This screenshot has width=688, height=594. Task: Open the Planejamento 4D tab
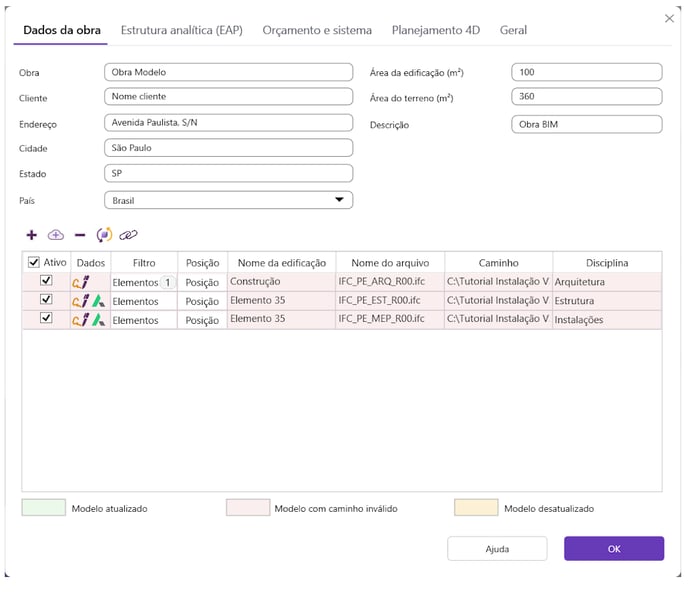coord(435,30)
